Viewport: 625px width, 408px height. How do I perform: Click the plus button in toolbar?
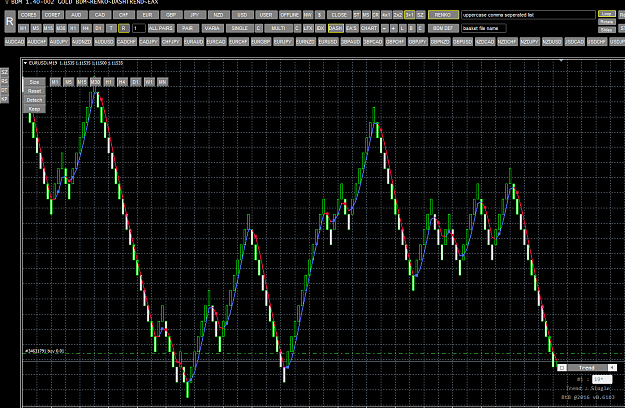pos(393,28)
